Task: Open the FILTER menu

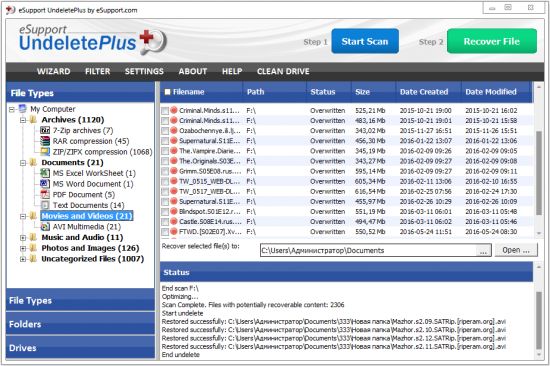Action: tap(98, 71)
